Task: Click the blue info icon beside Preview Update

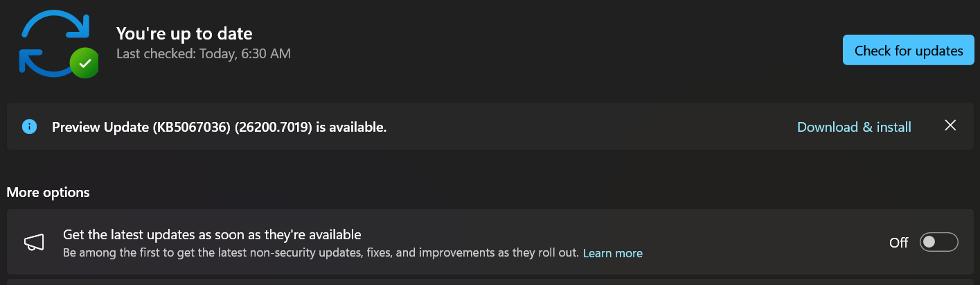Action: point(29,126)
